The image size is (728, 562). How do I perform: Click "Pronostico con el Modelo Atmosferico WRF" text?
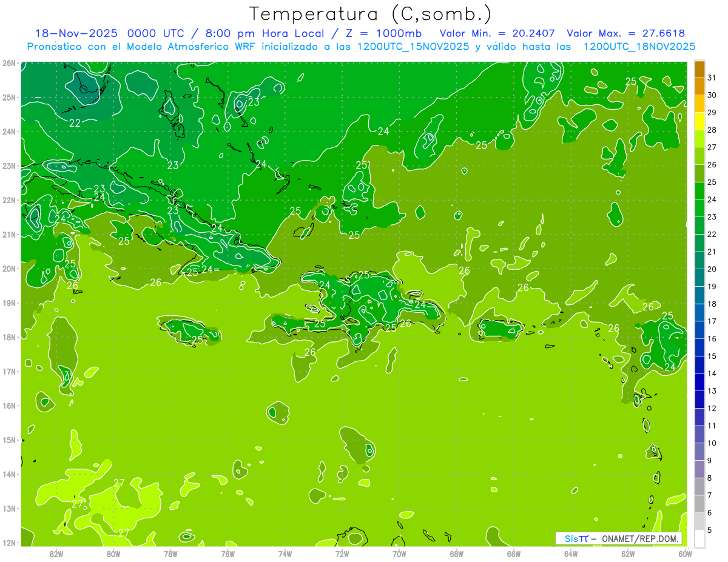click(141, 46)
